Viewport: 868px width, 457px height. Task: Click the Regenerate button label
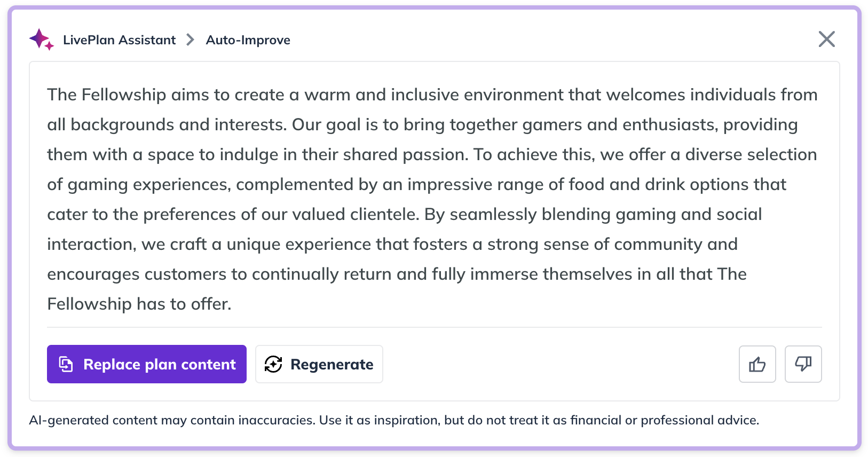point(332,365)
